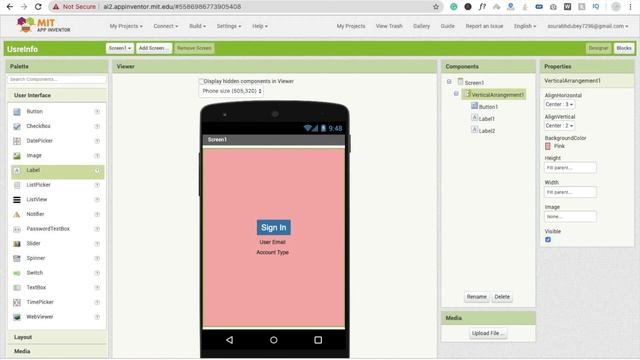Open help for CheckBox component

click(97, 126)
